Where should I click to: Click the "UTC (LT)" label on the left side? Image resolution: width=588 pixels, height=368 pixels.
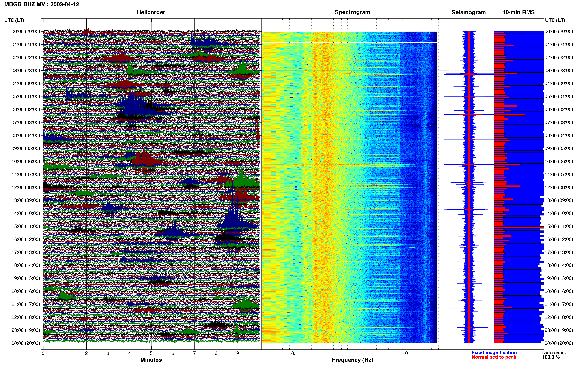tap(14, 20)
